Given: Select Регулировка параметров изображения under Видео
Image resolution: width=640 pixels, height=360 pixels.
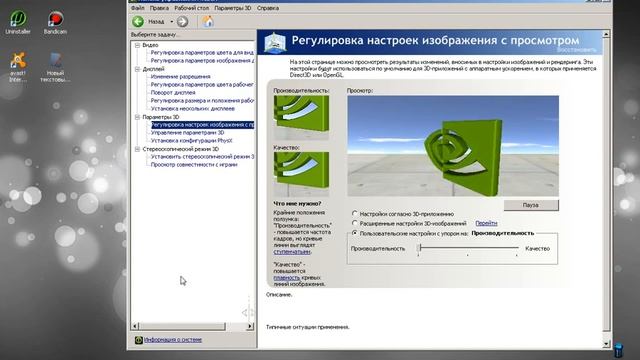Looking at the screenshot, I should [x=202, y=61].
